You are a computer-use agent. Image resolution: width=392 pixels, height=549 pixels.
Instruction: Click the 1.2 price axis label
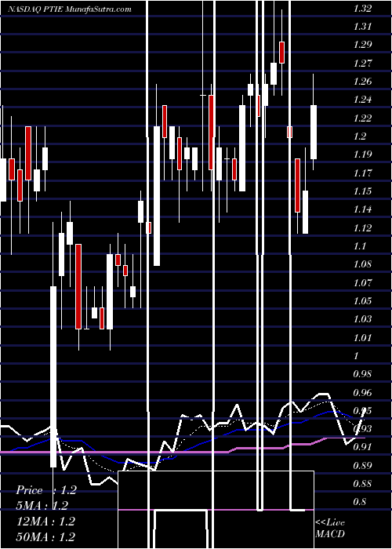point(360,136)
